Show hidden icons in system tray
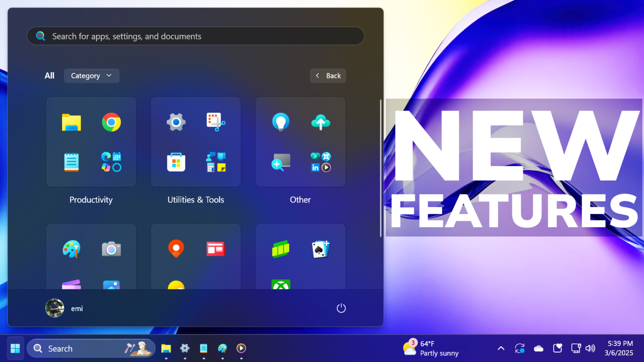The height and width of the screenshot is (362, 644). [x=501, y=348]
